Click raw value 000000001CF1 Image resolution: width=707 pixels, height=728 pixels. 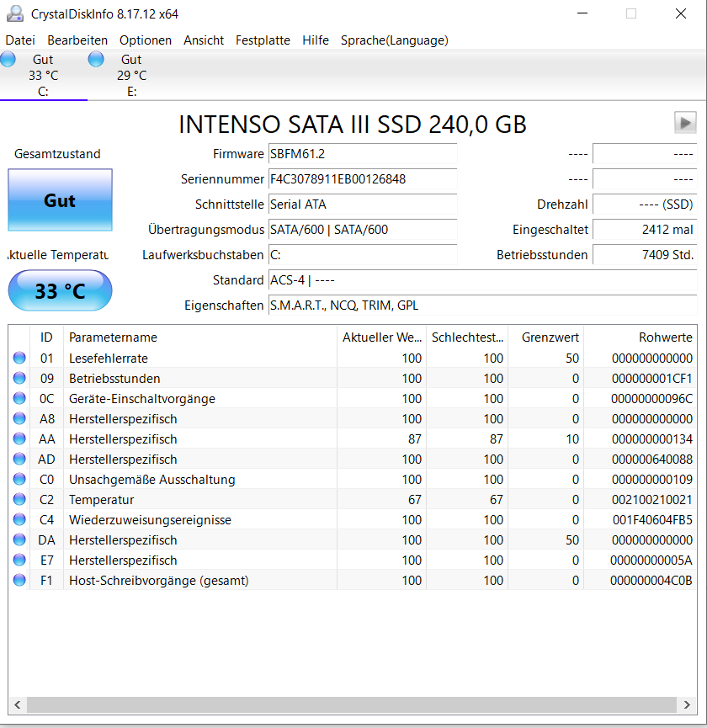pyautogui.click(x=651, y=379)
